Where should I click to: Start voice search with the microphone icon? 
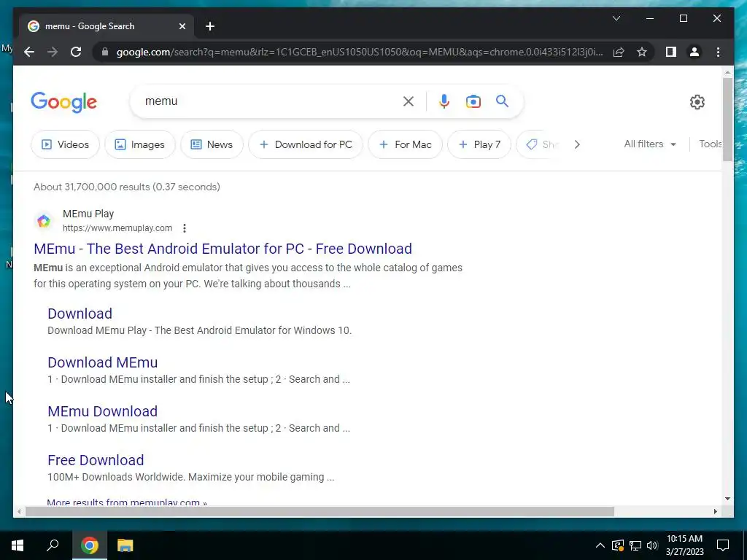pos(444,101)
